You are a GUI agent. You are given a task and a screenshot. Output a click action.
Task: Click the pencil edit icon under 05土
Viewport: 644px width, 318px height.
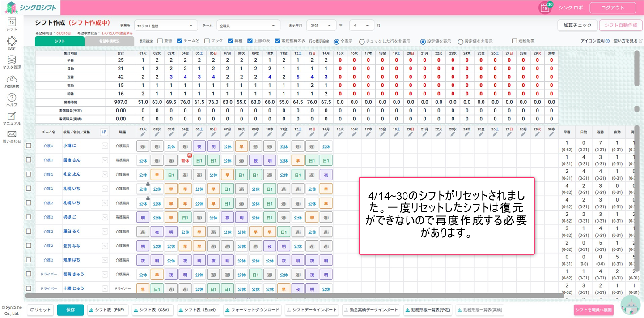tap(199, 134)
